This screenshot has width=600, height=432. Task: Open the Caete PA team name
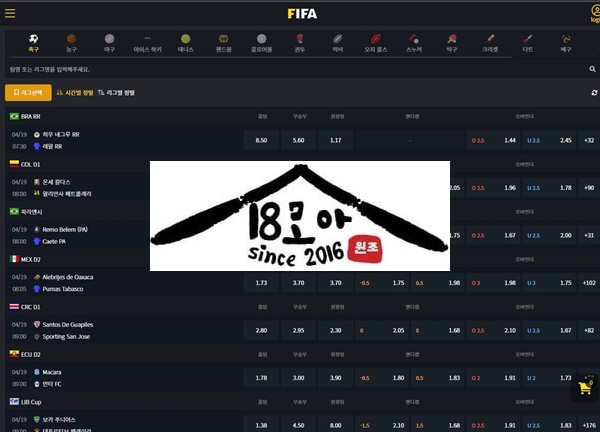click(54, 241)
